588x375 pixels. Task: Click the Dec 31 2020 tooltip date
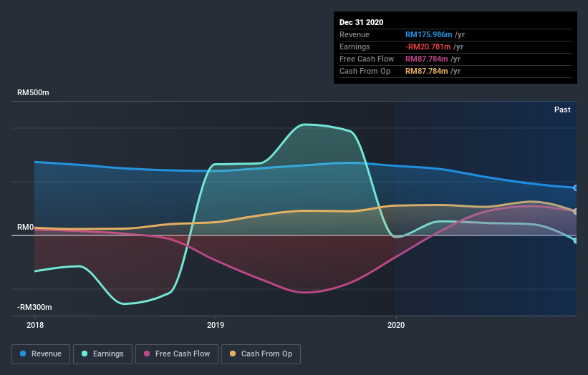361,22
